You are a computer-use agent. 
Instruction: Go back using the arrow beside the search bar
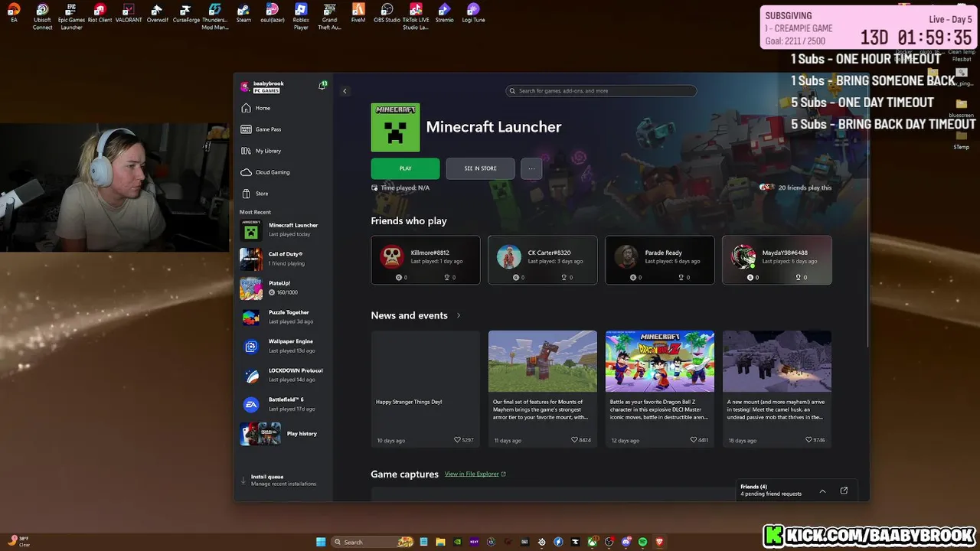[345, 91]
